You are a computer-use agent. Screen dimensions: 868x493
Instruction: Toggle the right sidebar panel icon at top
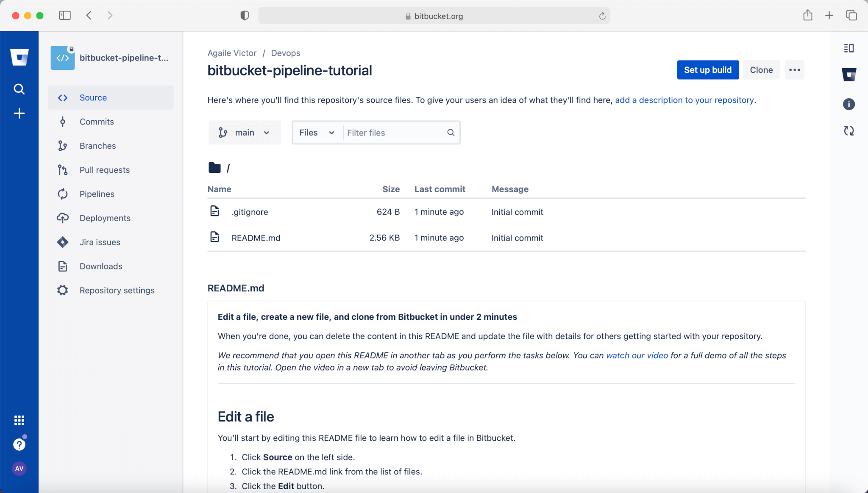(x=849, y=48)
